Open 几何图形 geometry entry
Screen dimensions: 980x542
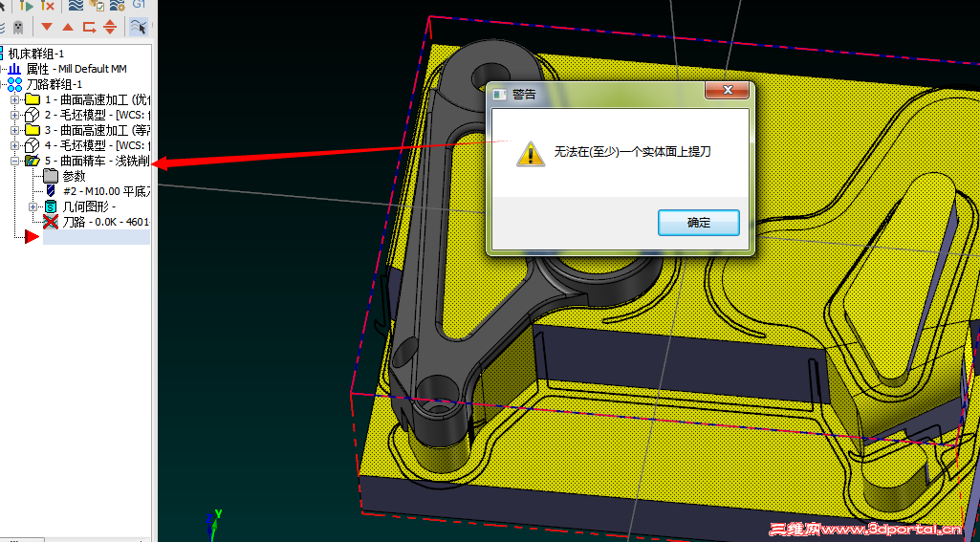click(x=89, y=206)
